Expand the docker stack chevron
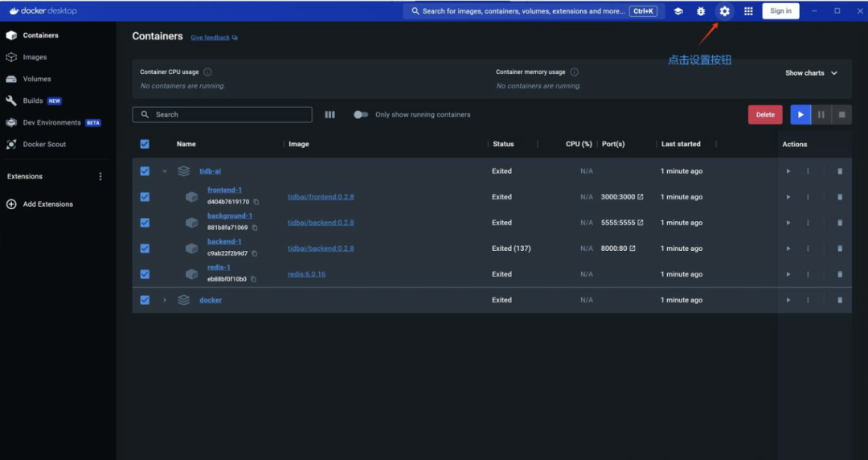Screen dimensions: 868x460 [165, 300]
